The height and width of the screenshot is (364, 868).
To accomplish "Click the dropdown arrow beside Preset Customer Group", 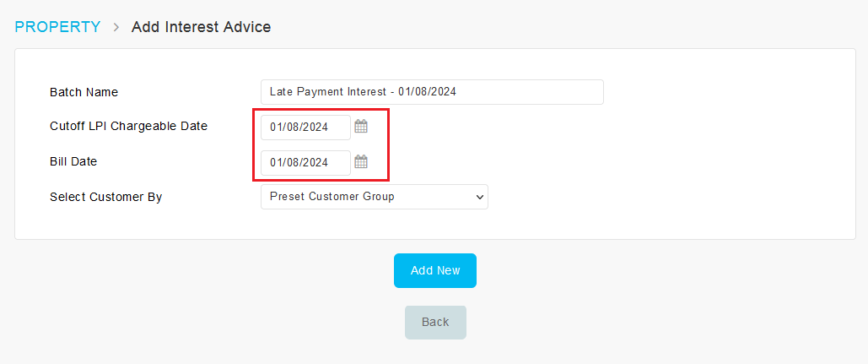I will click(x=480, y=197).
